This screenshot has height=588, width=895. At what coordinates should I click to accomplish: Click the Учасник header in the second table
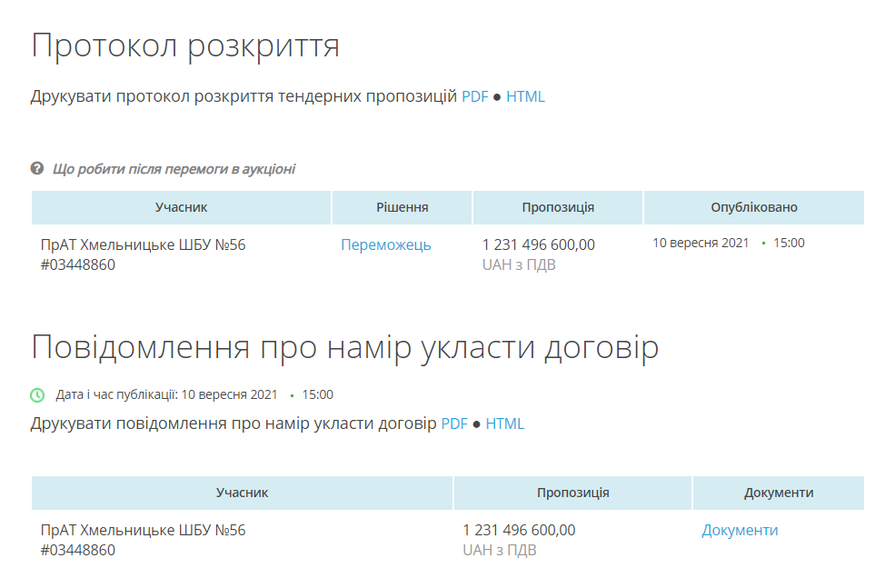[x=242, y=493]
